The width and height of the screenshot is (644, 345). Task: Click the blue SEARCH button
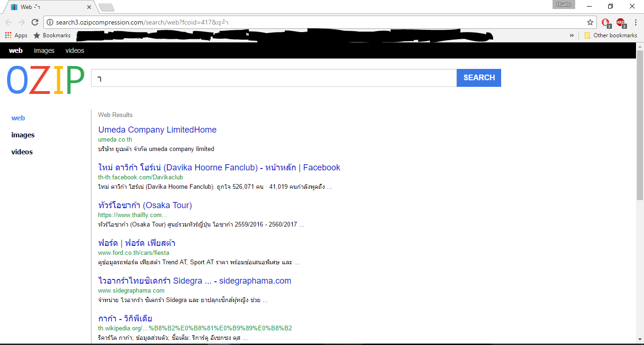[x=479, y=78]
